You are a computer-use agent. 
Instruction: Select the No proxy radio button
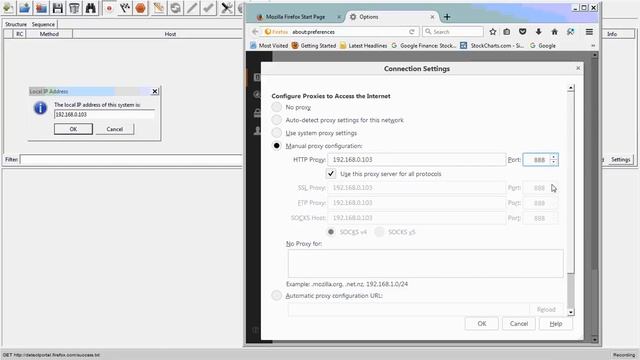coord(276,107)
